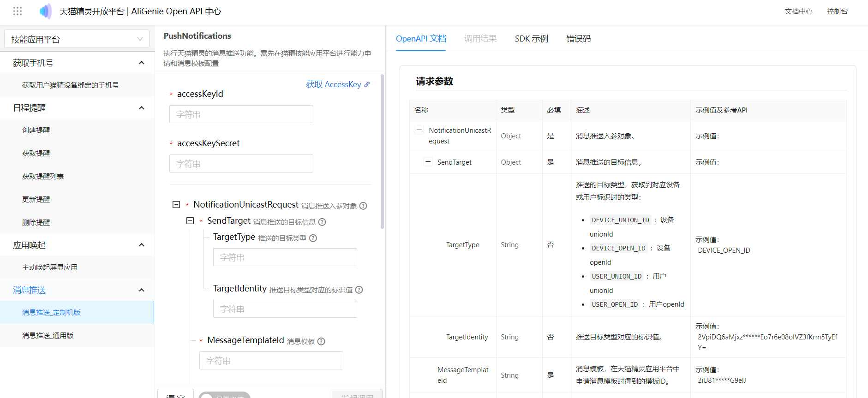Show help icon next to SendTarget

pyautogui.click(x=322, y=222)
